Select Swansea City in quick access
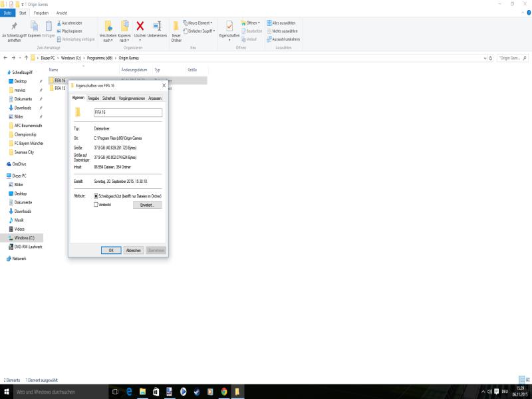 (24, 152)
